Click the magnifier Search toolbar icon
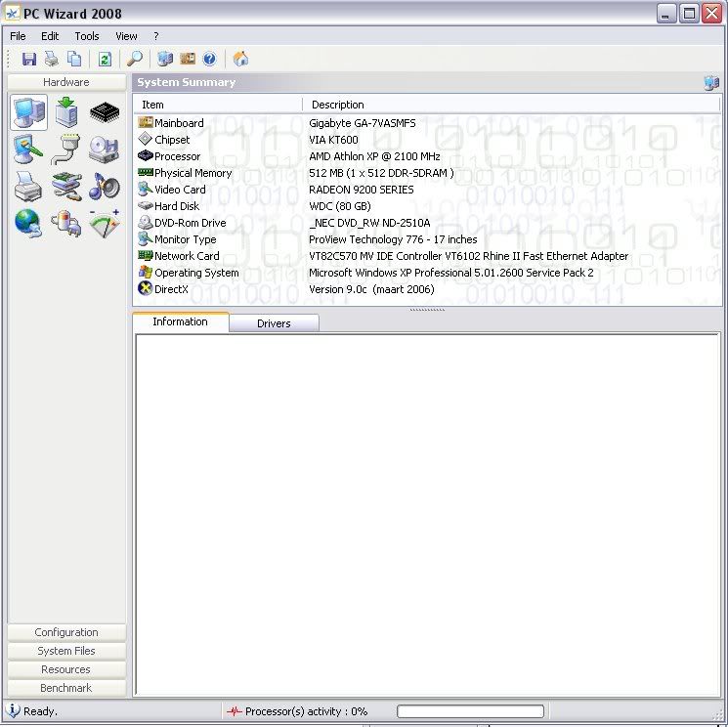This screenshot has width=728, height=727. (135, 59)
